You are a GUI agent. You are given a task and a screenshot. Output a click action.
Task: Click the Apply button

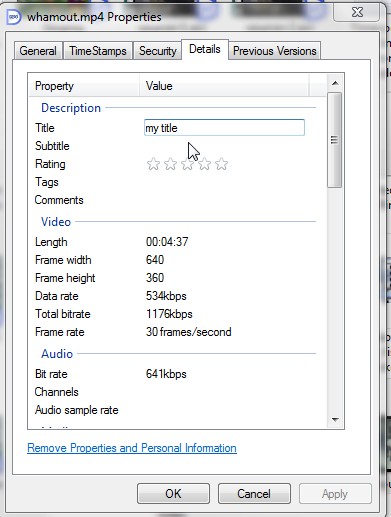point(335,494)
